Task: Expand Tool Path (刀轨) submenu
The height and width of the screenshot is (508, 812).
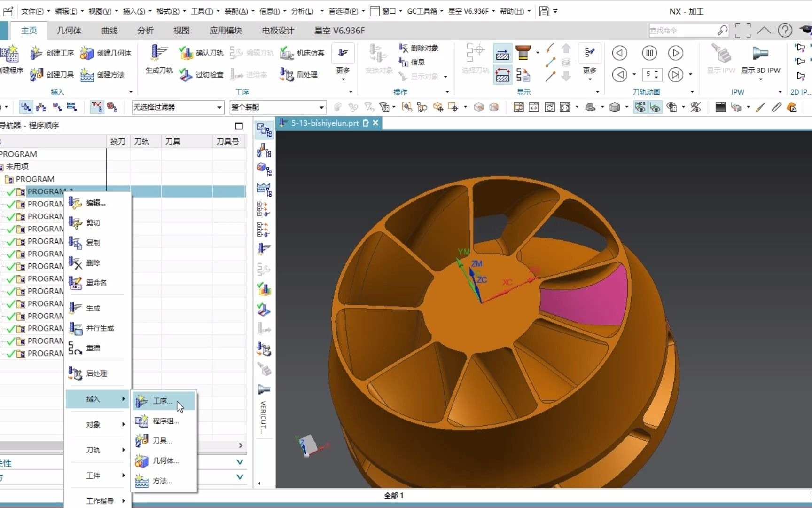Action: pyautogui.click(x=97, y=450)
